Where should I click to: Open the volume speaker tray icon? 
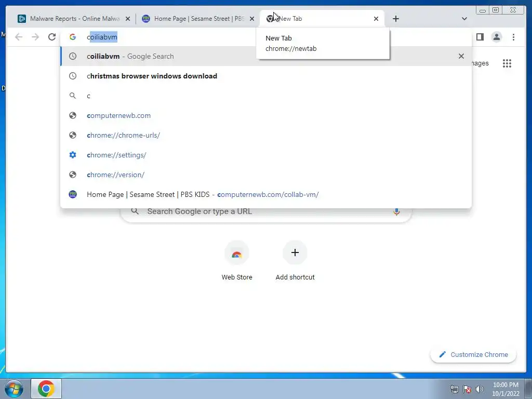tap(479, 389)
